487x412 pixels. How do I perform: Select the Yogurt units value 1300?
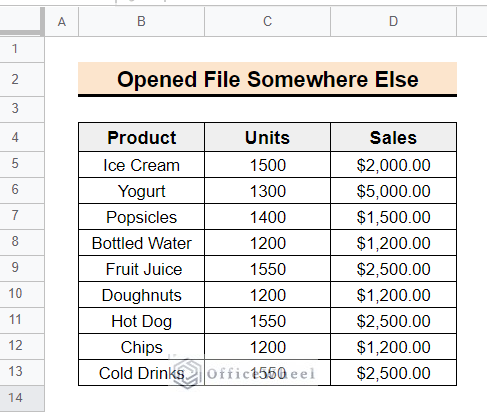pos(267,191)
